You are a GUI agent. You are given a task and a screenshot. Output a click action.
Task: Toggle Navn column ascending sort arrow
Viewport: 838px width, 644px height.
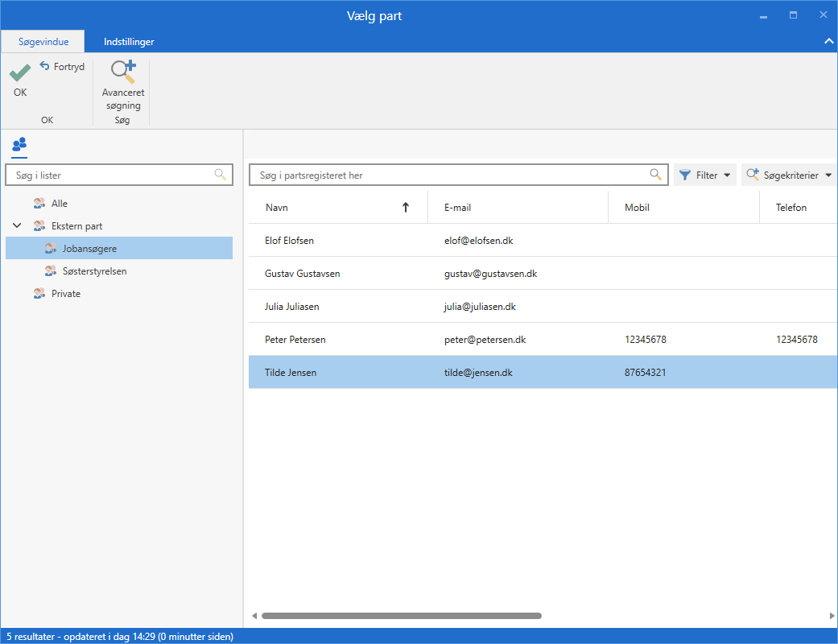coord(406,208)
